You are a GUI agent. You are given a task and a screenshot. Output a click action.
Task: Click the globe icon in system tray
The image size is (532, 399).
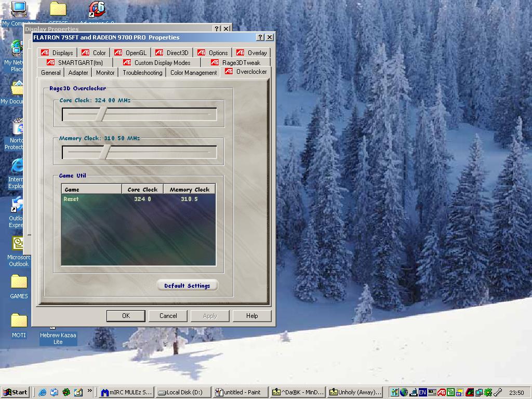(x=404, y=393)
